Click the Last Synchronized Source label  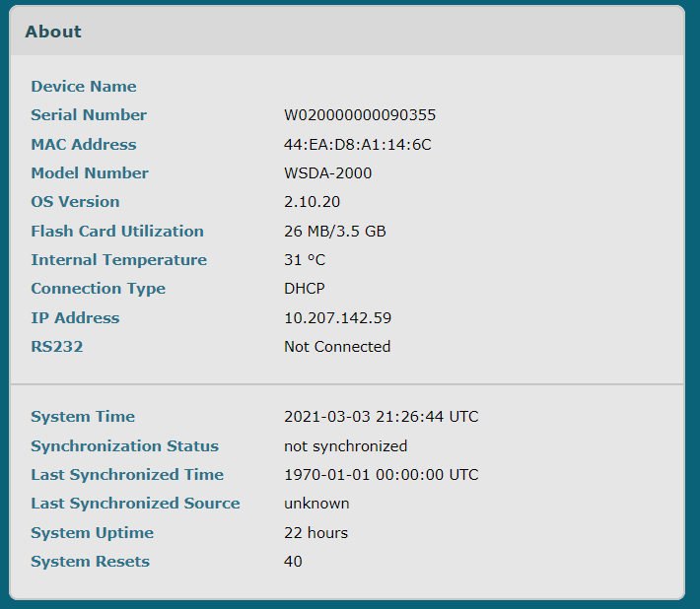[x=135, y=503]
